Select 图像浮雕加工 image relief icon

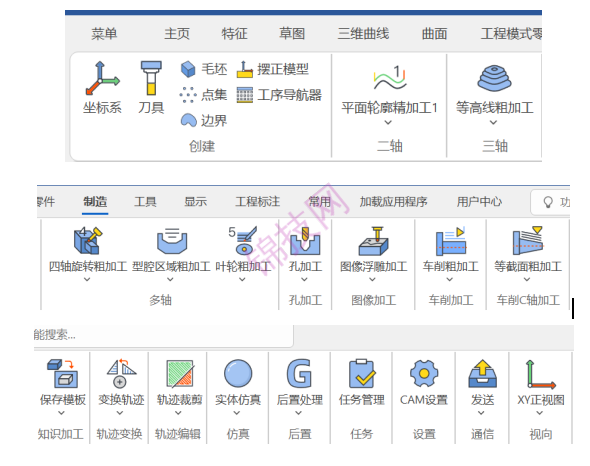373,241
